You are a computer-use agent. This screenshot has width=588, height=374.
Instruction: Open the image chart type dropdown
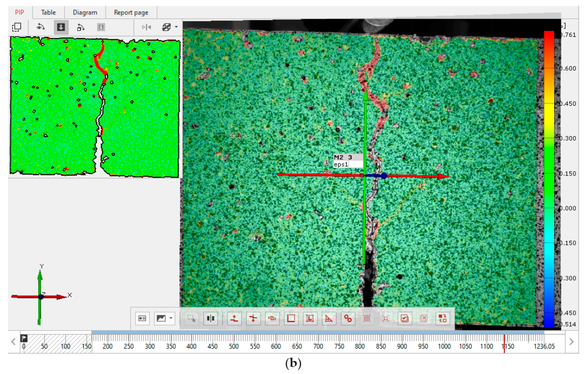tap(164, 318)
